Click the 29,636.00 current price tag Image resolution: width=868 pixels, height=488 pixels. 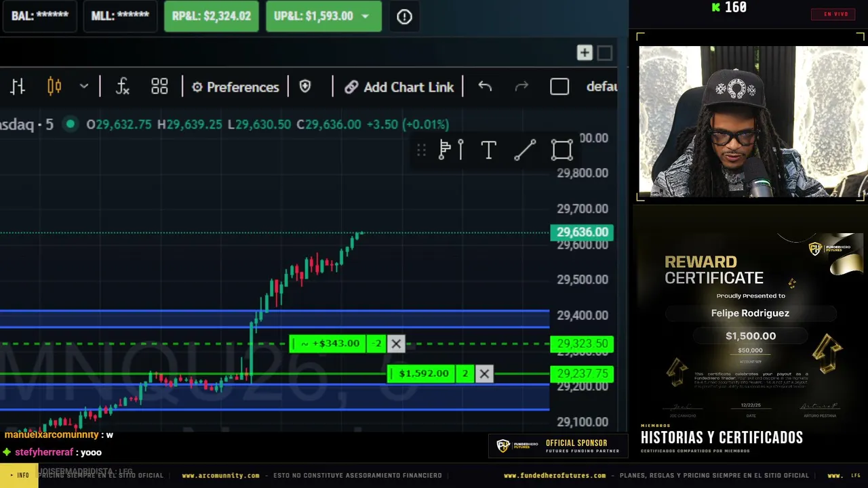click(582, 232)
